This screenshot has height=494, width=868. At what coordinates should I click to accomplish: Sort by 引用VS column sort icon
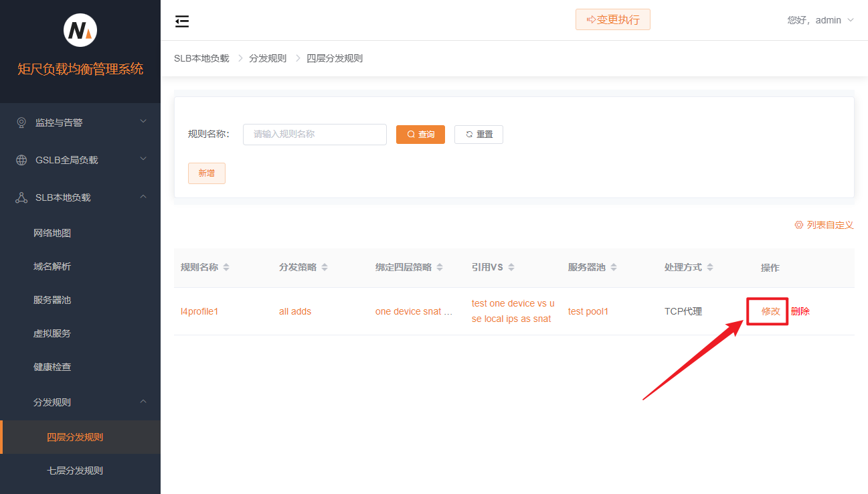point(511,268)
